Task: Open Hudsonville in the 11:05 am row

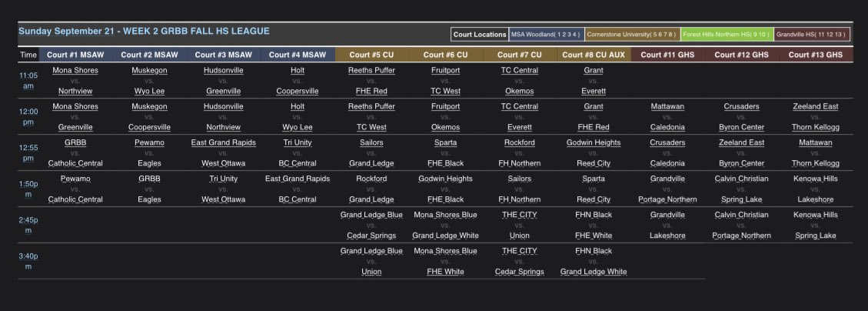Action: pyautogui.click(x=223, y=70)
